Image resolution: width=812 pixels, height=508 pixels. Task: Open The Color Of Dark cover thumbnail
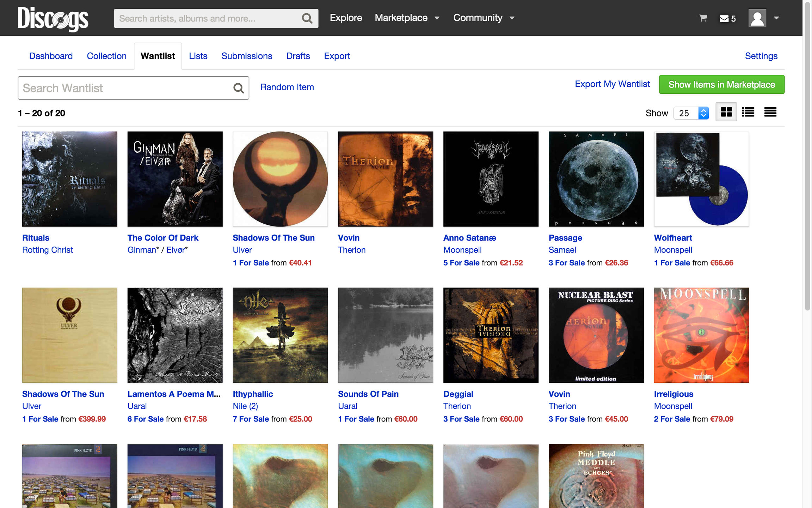(175, 179)
